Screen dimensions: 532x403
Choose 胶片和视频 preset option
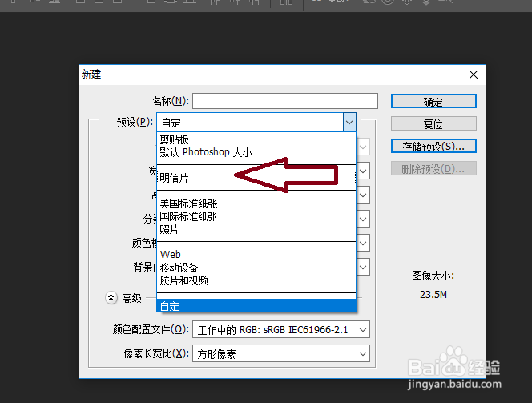coord(256,280)
